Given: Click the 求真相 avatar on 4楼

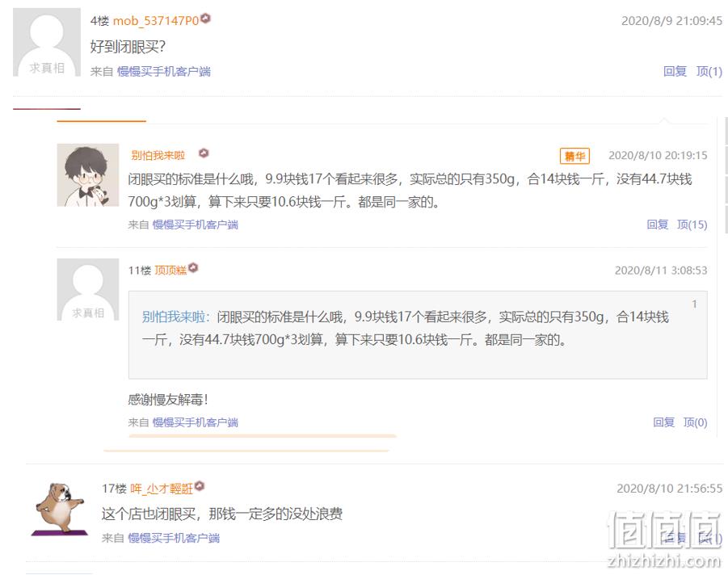Looking at the screenshot, I should 46,42.
